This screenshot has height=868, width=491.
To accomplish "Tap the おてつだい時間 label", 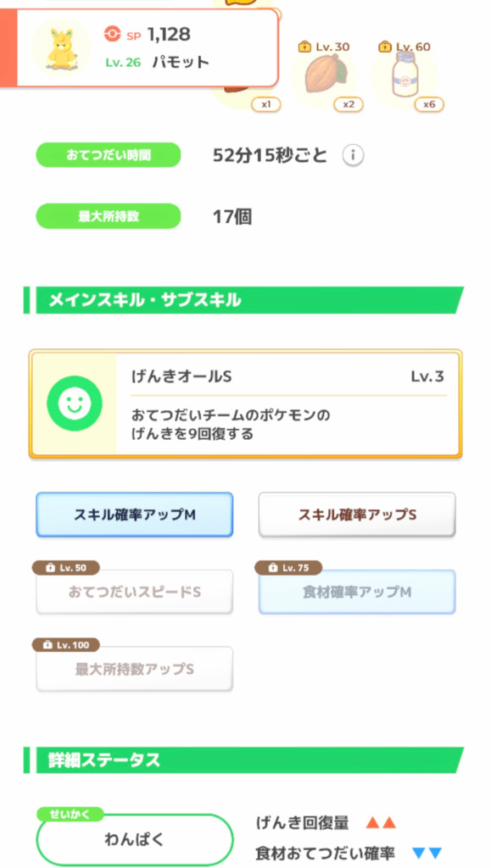I will [109, 155].
